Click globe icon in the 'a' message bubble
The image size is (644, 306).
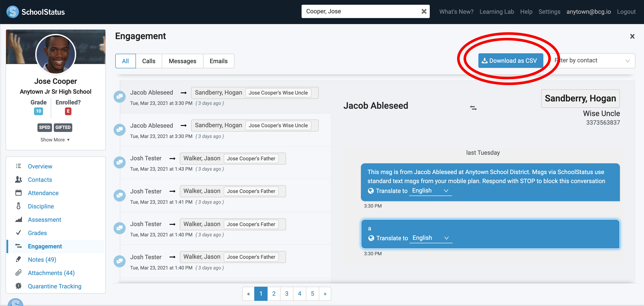(x=371, y=238)
